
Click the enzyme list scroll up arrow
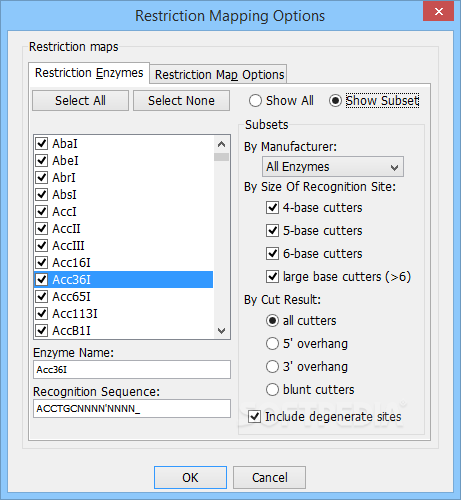(x=221, y=144)
